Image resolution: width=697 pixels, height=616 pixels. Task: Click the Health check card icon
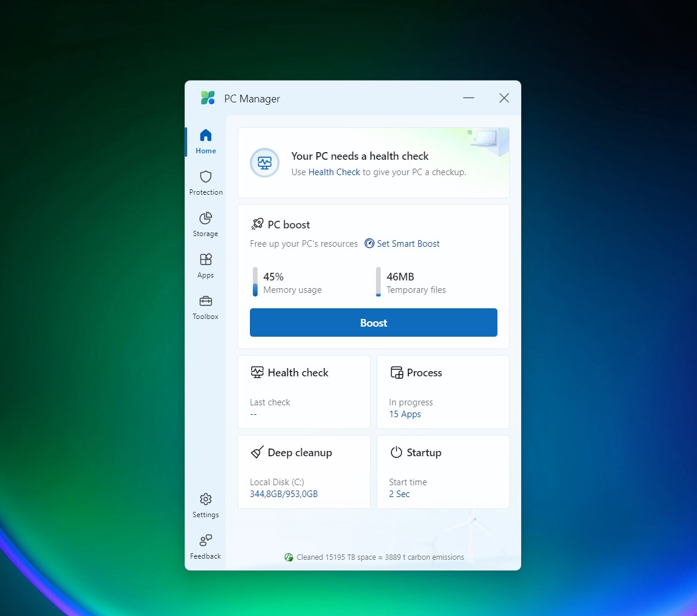[257, 372]
